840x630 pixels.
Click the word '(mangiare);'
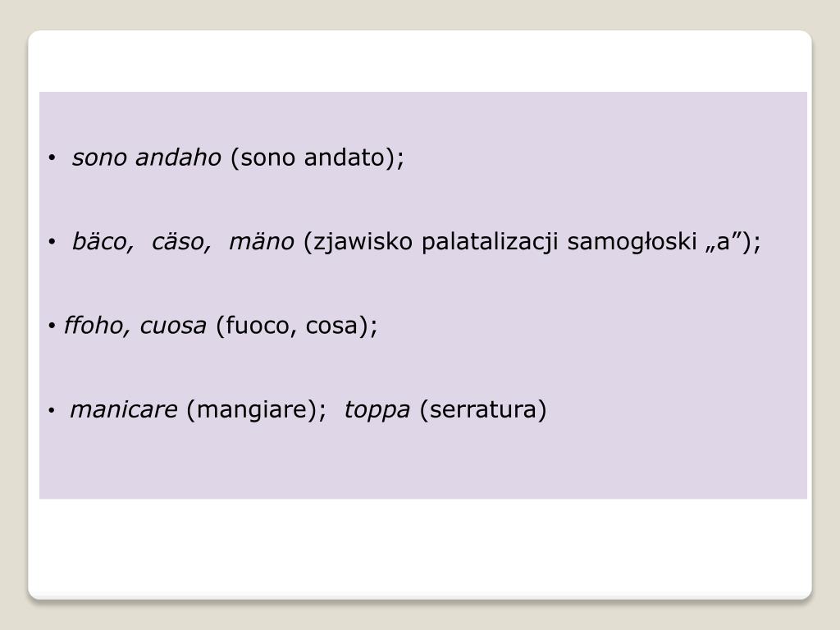(x=256, y=410)
